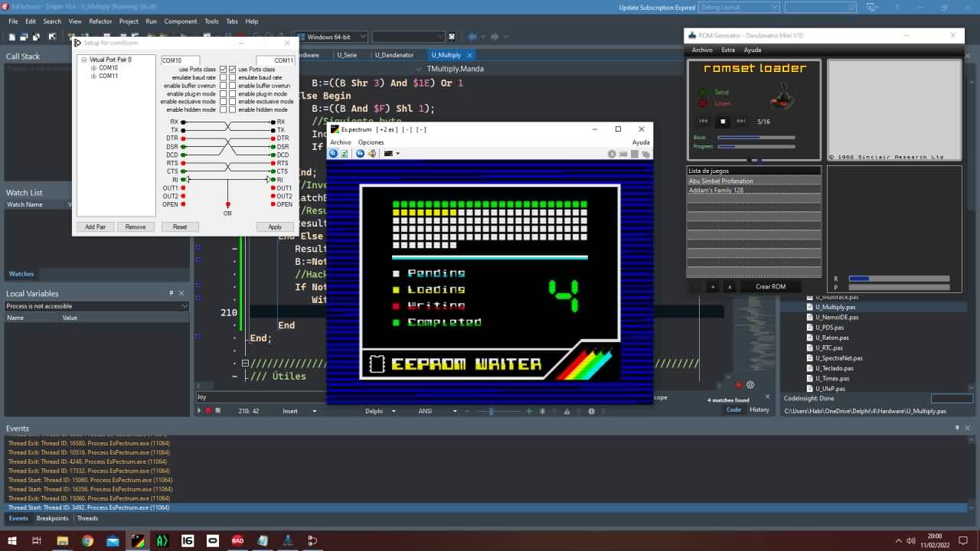
Task: Click the Chrome icon in the taskbar
Action: [87, 540]
